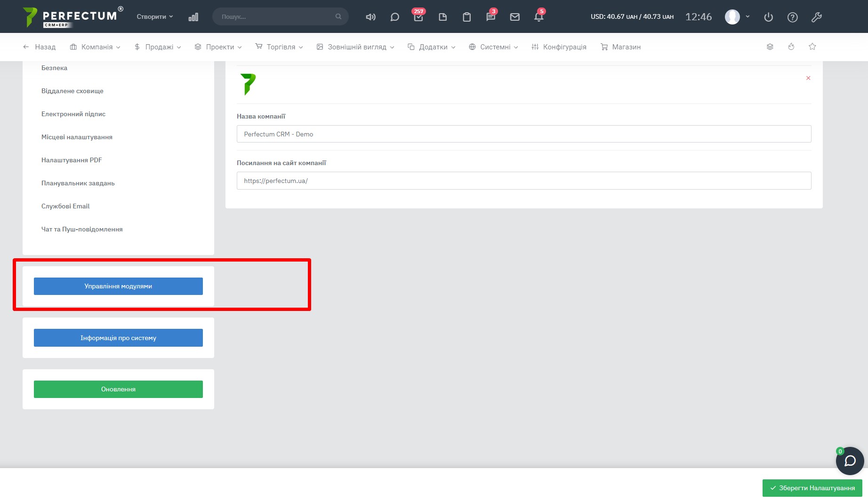Open the user avatar dropdown
The height and width of the screenshot is (501, 868).
click(737, 17)
